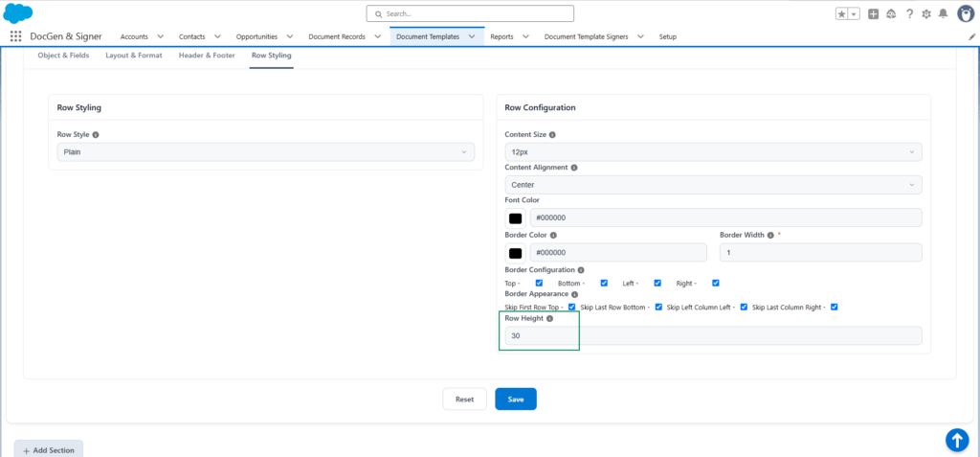
Task: Open the user profile avatar
Action: tap(967, 13)
